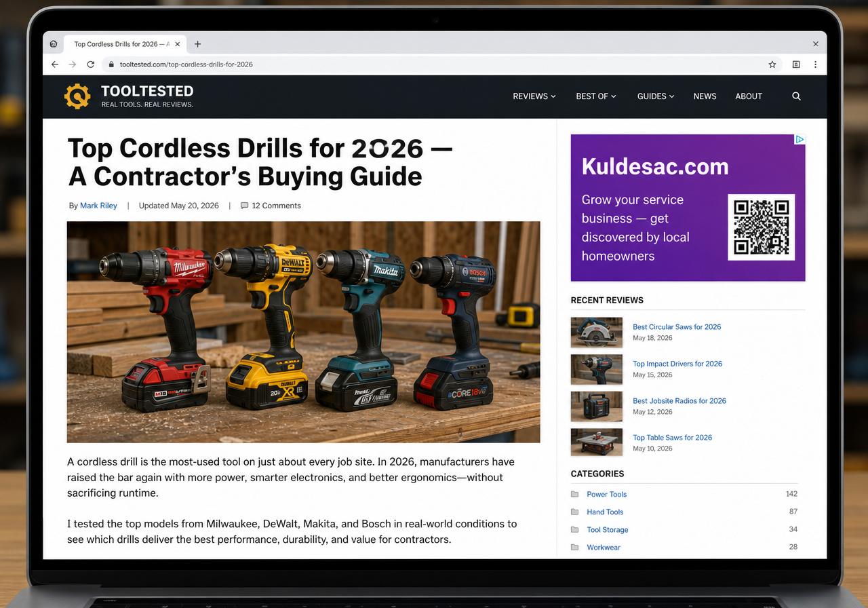Click the Hand Tools folder icon
868x608 pixels.
click(x=575, y=512)
